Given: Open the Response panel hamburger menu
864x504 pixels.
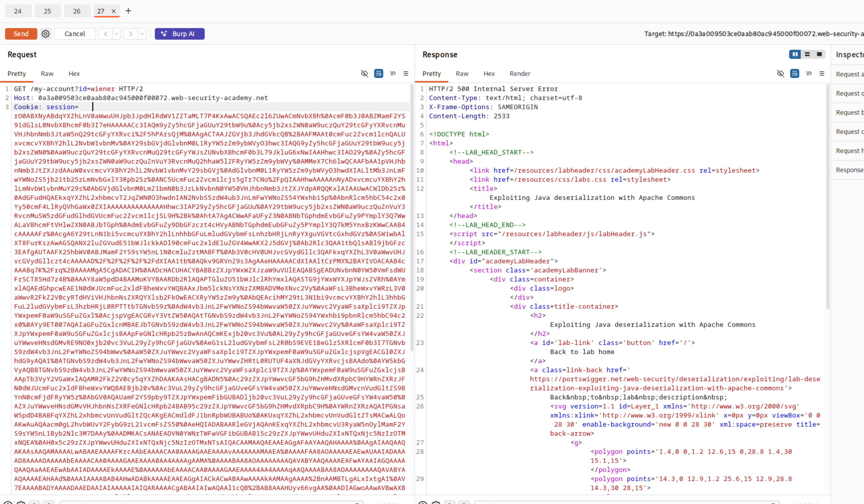Looking at the screenshot, I should click(x=822, y=73).
